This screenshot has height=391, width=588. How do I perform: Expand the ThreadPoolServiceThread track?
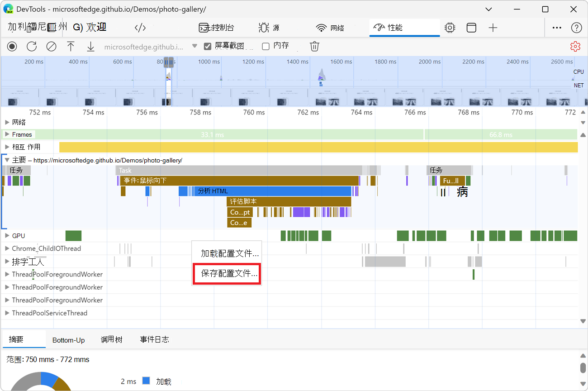tap(7, 313)
